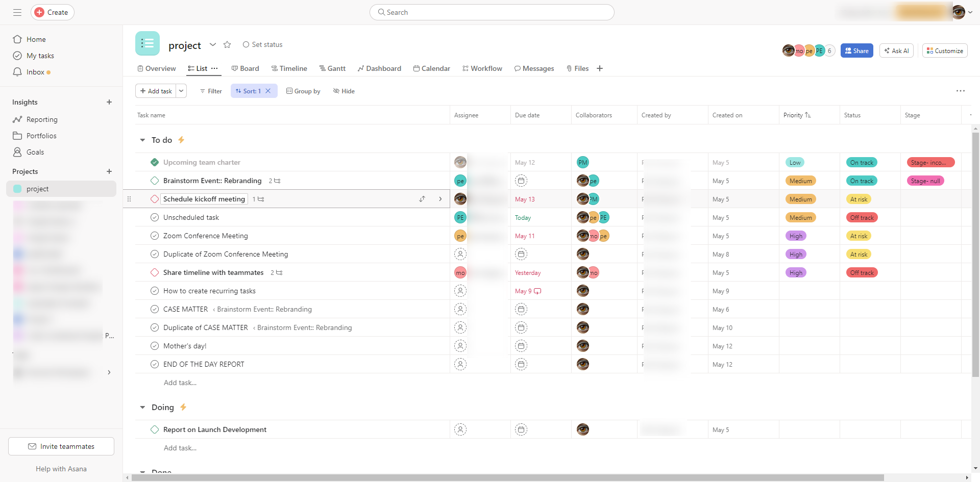Switch to the Board tab

tap(245, 68)
